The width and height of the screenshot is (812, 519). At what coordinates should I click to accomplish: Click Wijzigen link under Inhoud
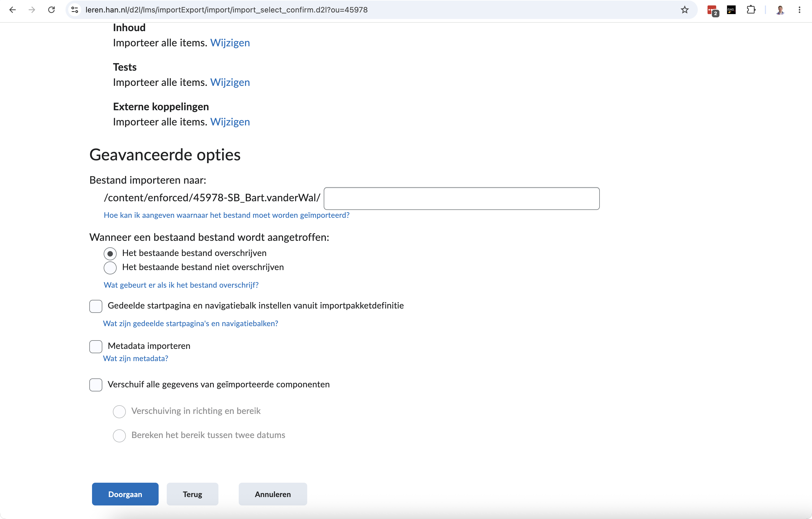pyautogui.click(x=230, y=43)
